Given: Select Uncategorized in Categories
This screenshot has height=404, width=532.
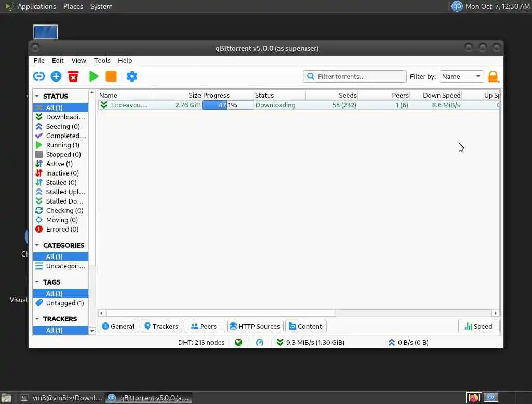Looking at the screenshot, I should pyautogui.click(x=61, y=266).
